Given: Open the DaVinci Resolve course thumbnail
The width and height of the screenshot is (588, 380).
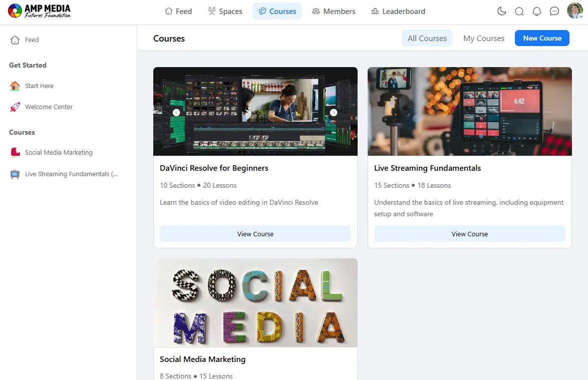Looking at the screenshot, I should [255, 111].
